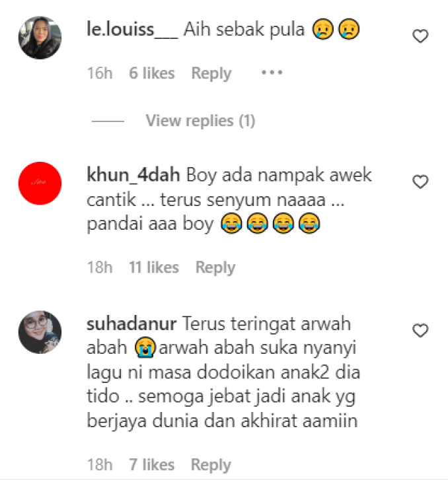Expand View replies (1) thread
The height and width of the screenshot is (480, 448).
pyautogui.click(x=200, y=120)
